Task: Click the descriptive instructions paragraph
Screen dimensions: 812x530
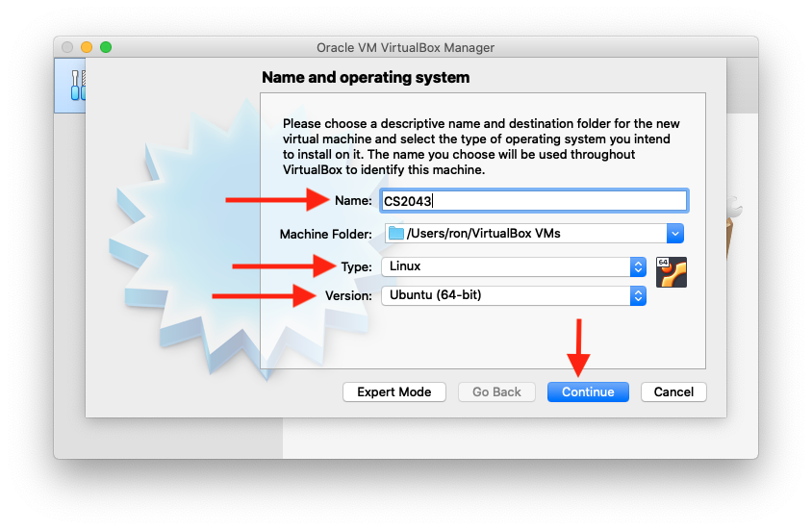Action: (481, 146)
